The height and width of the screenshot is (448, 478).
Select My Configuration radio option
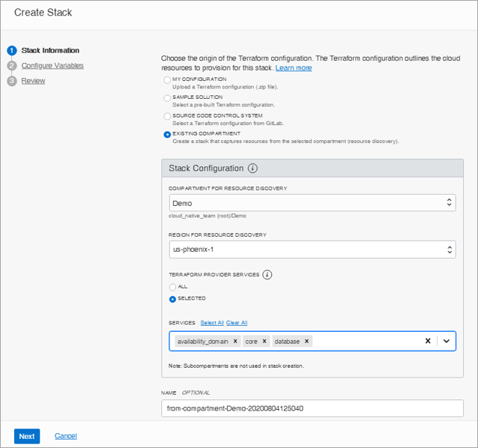pos(167,80)
